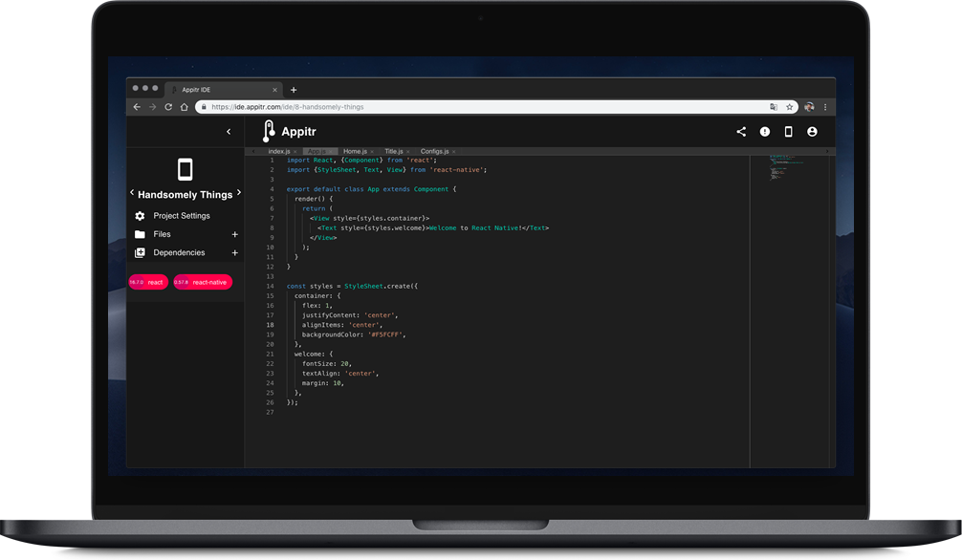The height and width of the screenshot is (560, 962).
Task: Switch to the Configs.js tab
Action: pos(434,152)
